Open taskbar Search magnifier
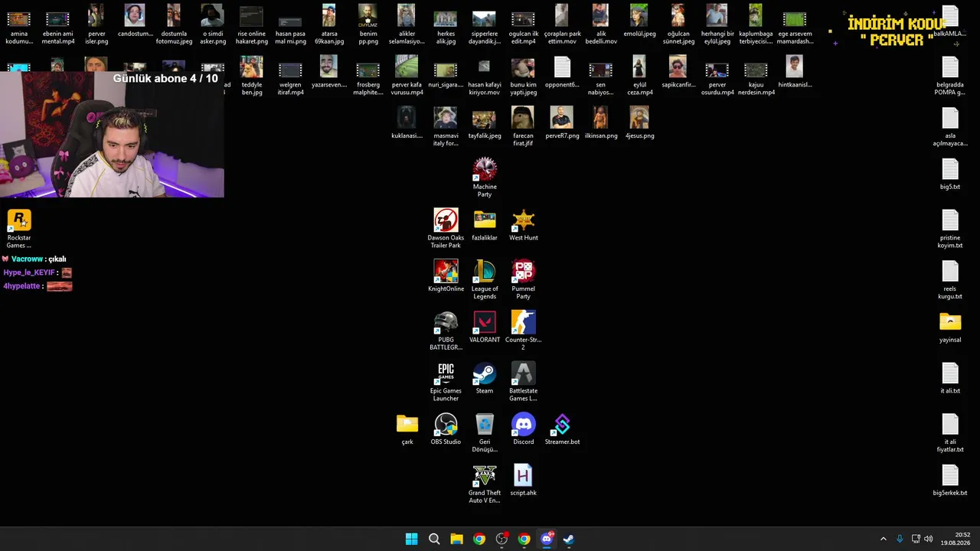980x551 pixels. [x=434, y=539]
